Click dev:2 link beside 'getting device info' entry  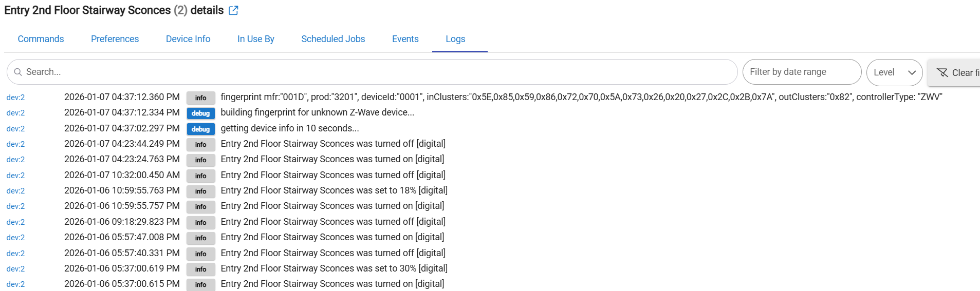click(15, 129)
